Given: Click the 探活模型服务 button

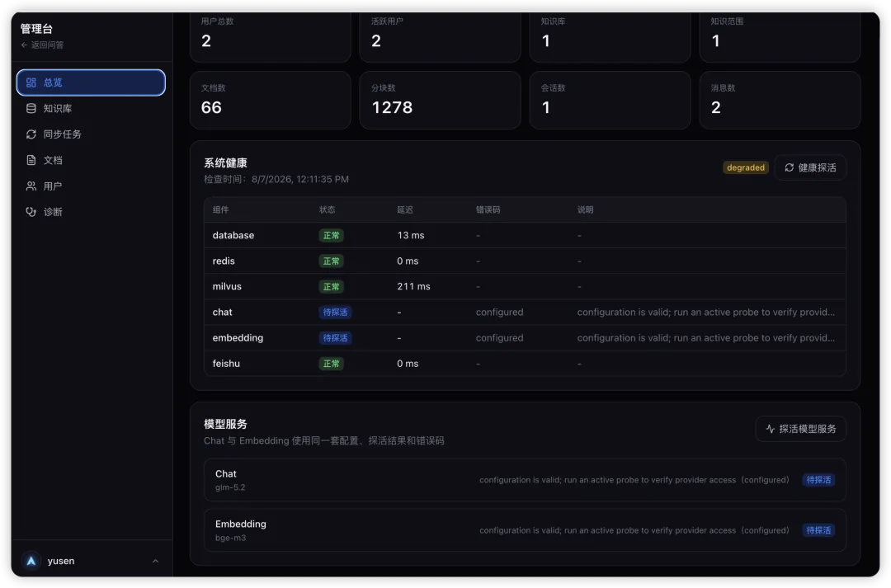Looking at the screenshot, I should tap(800, 429).
